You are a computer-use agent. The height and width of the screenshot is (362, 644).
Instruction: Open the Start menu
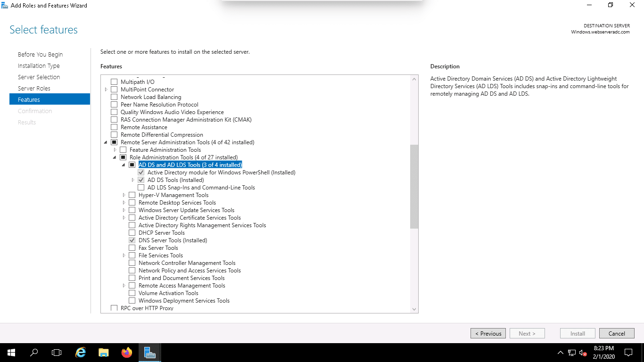point(10,352)
